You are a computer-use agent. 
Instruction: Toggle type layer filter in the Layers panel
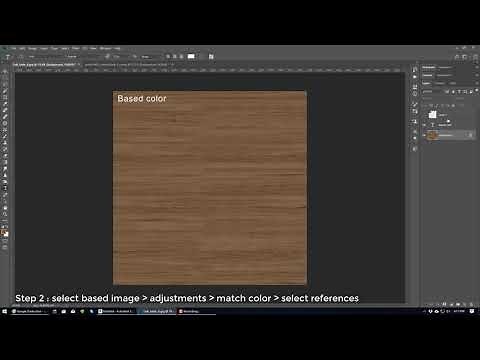coord(459,91)
